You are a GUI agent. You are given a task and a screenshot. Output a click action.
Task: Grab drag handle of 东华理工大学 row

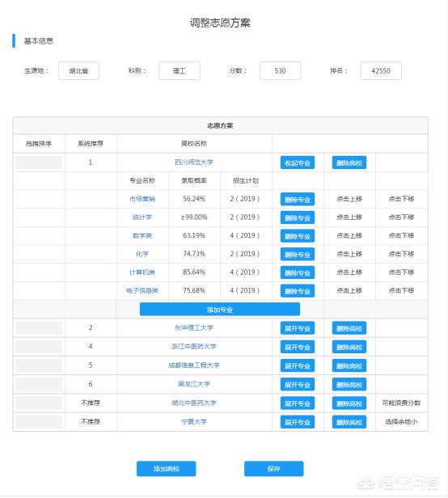point(39,327)
